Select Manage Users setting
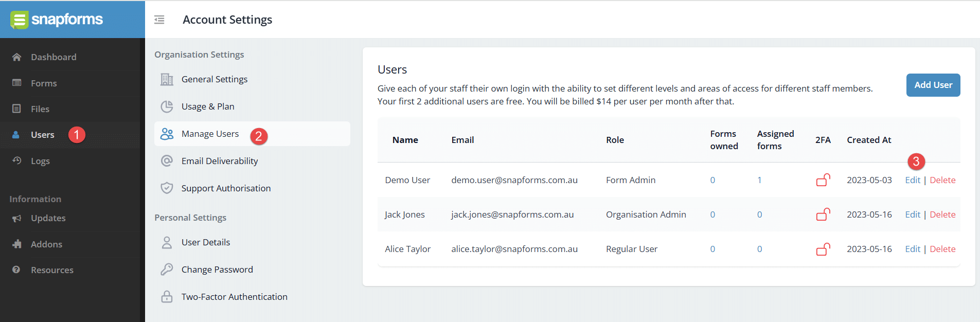This screenshot has height=322, width=980. (252, 134)
